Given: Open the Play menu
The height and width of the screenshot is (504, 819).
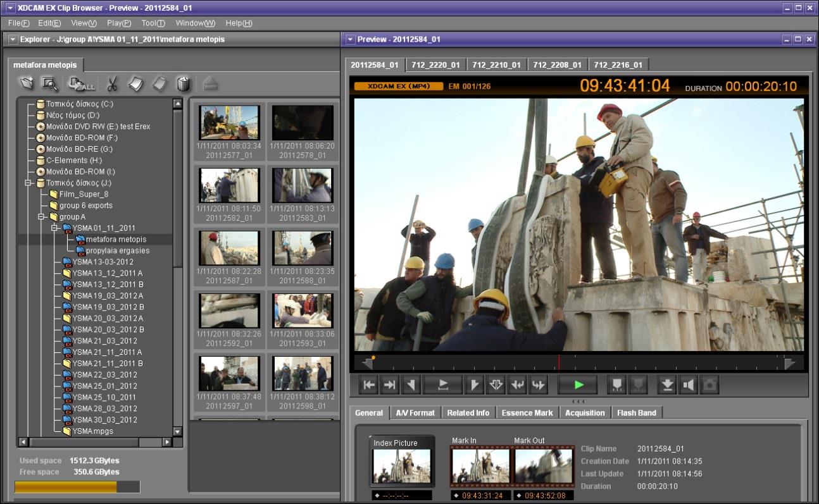Looking at the screenshot, I should [119, 23].
